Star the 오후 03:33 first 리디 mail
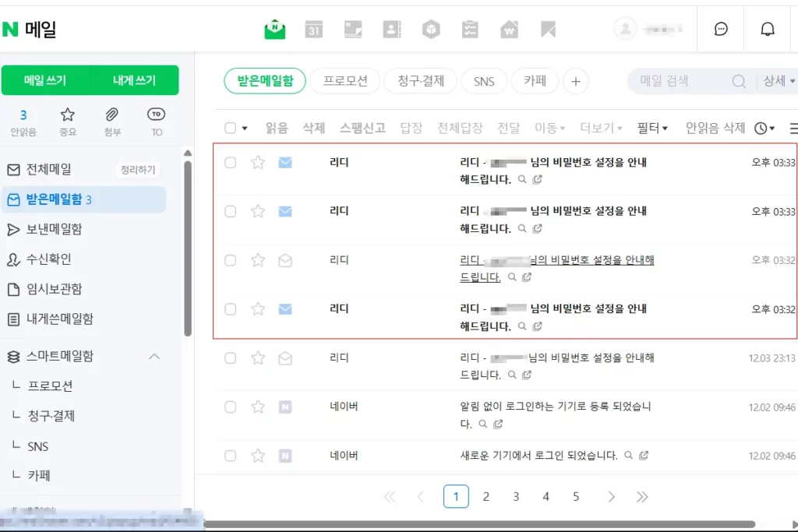The height and width of the screenshot is (532, 798). (258, 162)
